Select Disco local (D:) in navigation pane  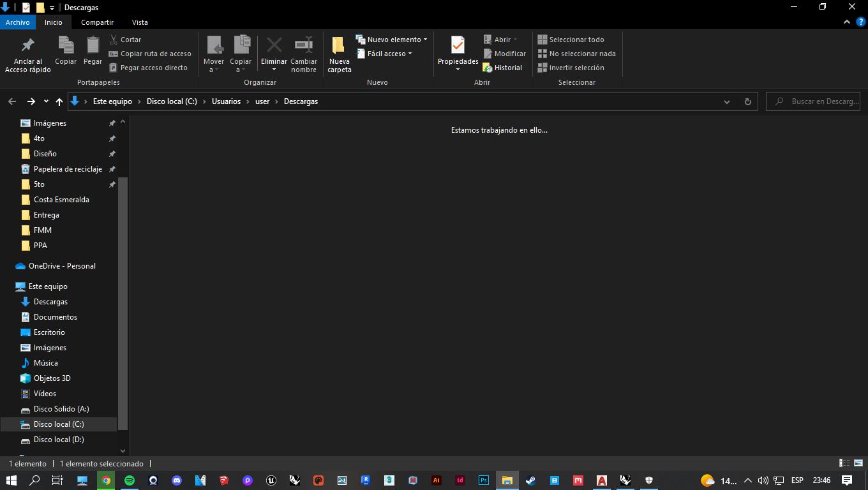click(59, 440)
